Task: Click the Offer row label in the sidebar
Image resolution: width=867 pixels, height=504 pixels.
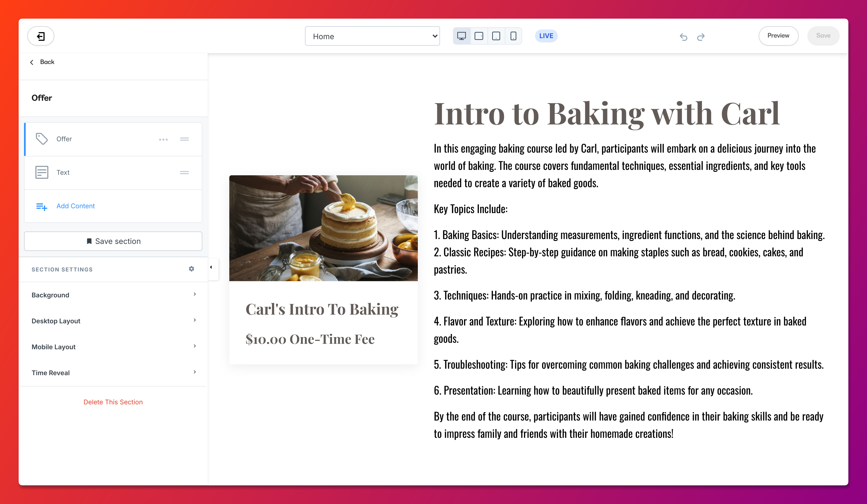Action: [64, 139]
